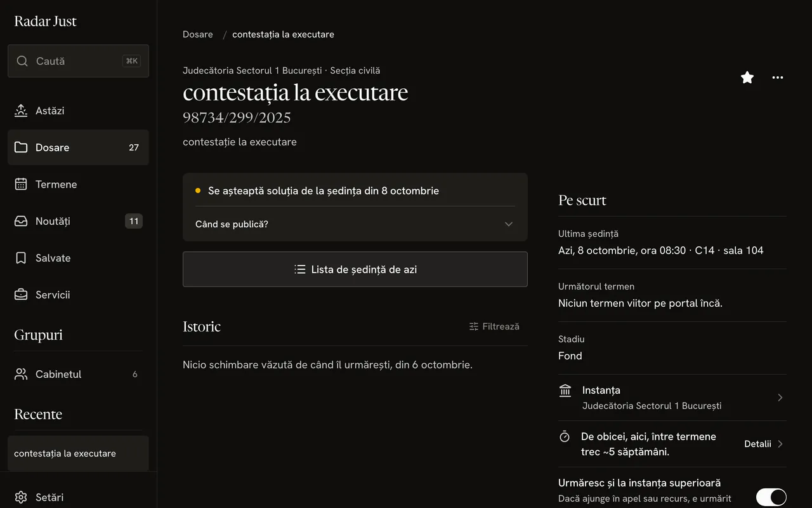
Task: Click the Servicii briefcase icon
Action: pos(21,295)
